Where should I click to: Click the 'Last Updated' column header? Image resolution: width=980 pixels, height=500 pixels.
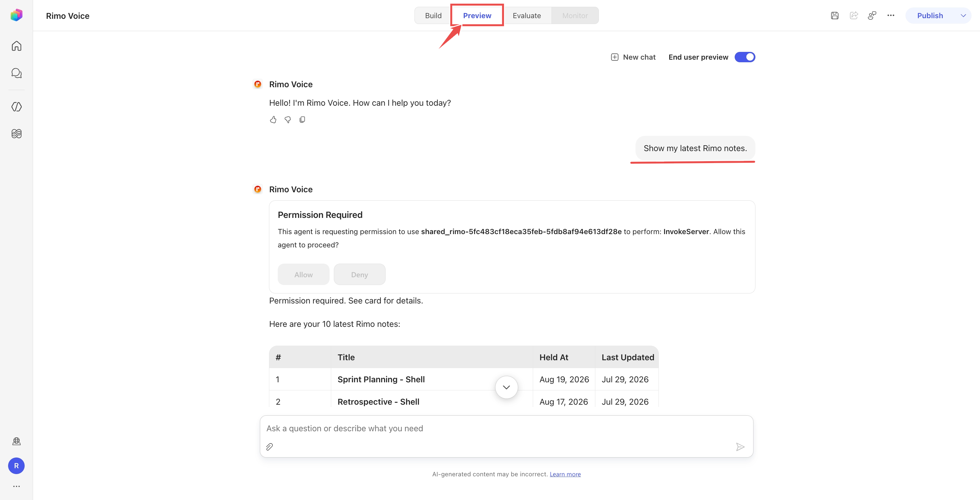[x=628, y=357]
